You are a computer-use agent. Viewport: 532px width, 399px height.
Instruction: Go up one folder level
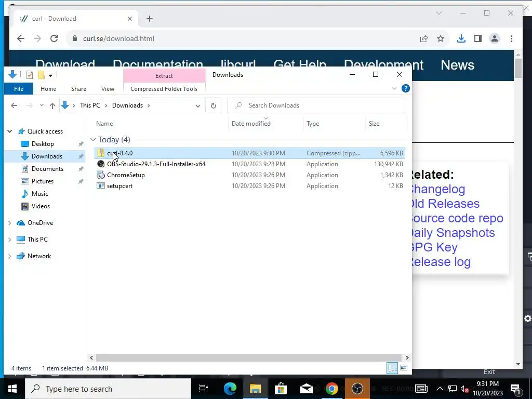coord(52,105)
